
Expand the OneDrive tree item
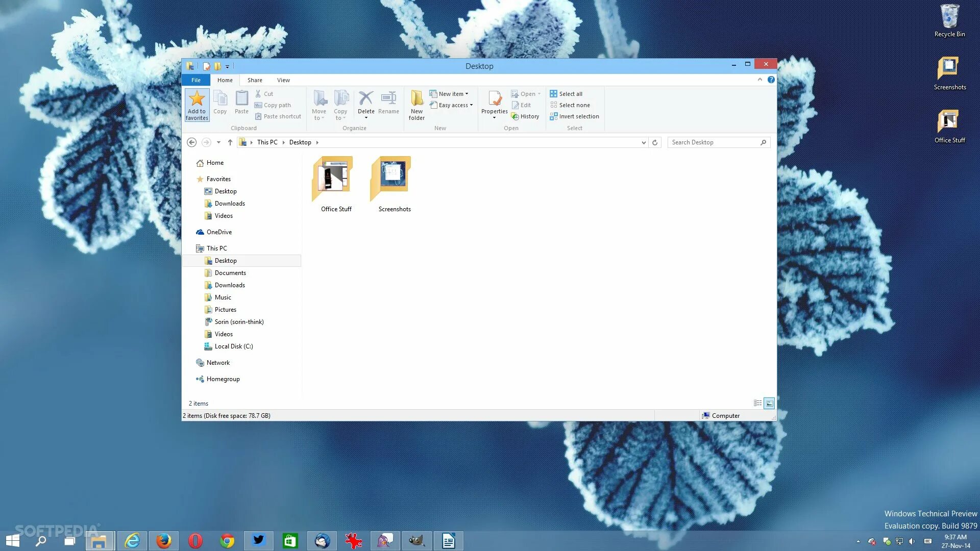coord(192,232)
